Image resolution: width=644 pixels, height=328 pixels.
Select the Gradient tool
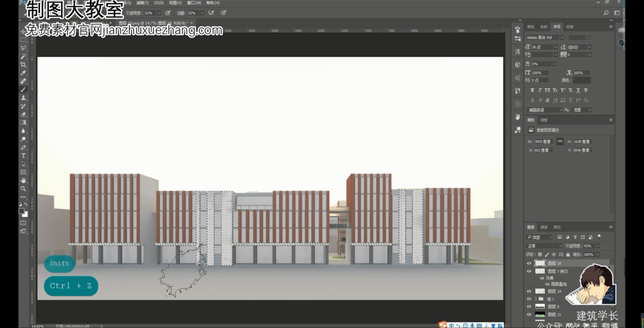click(23, 122)
